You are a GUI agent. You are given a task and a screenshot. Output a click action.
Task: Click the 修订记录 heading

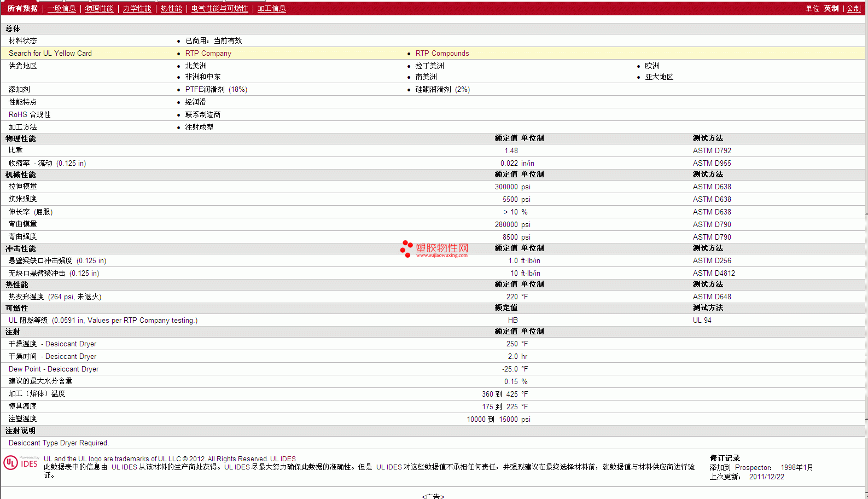pyautogui.click(x=725, y=459)
